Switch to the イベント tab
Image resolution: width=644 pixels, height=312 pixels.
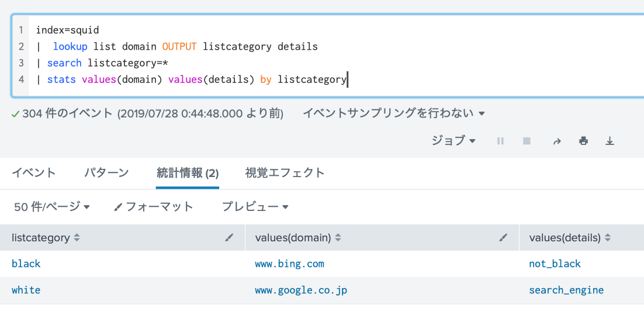[33, 174]
